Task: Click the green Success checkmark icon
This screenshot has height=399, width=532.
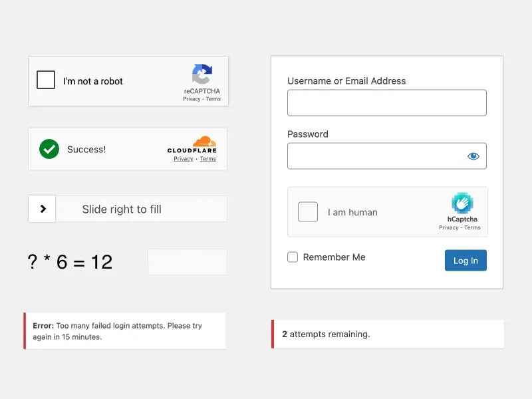Action: [x=49, y=149]
